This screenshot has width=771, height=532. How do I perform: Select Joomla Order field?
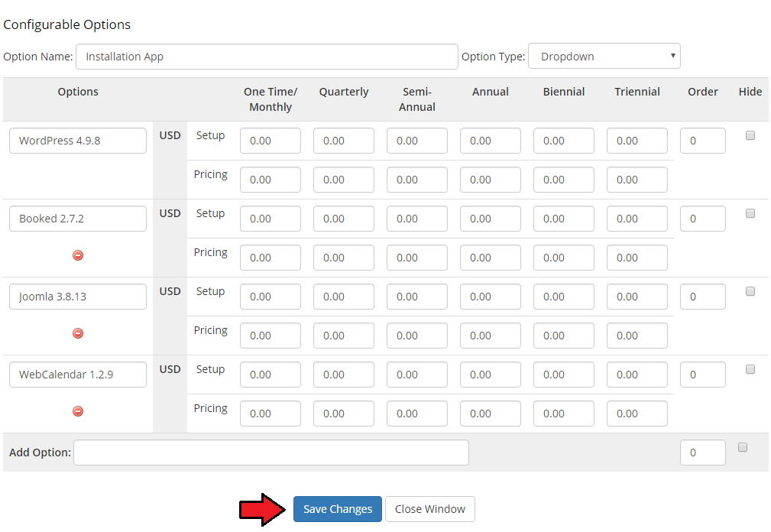pyautogui.click(x=703, y=297)
